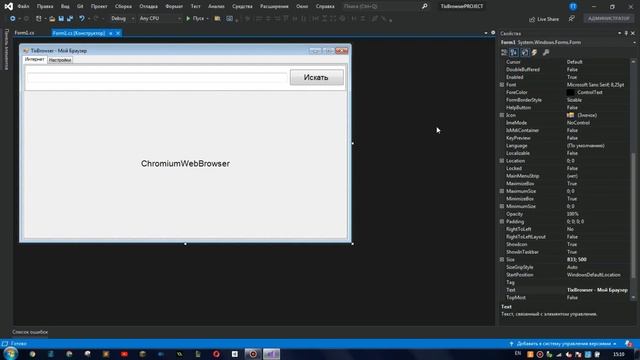Screen dimensions: 640x360
Task: Click the find in files toolbar icon
Action: (218, 19)
